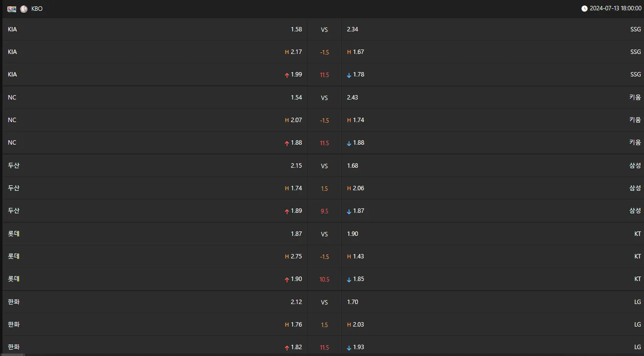Click the KBO league header label

pyautogui.click(x=37, y=9)
